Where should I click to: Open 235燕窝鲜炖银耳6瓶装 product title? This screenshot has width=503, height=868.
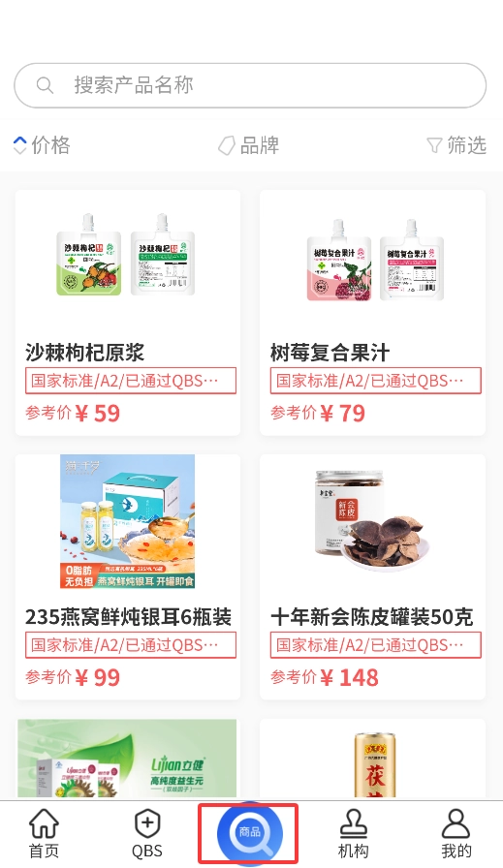coord(128,617)
